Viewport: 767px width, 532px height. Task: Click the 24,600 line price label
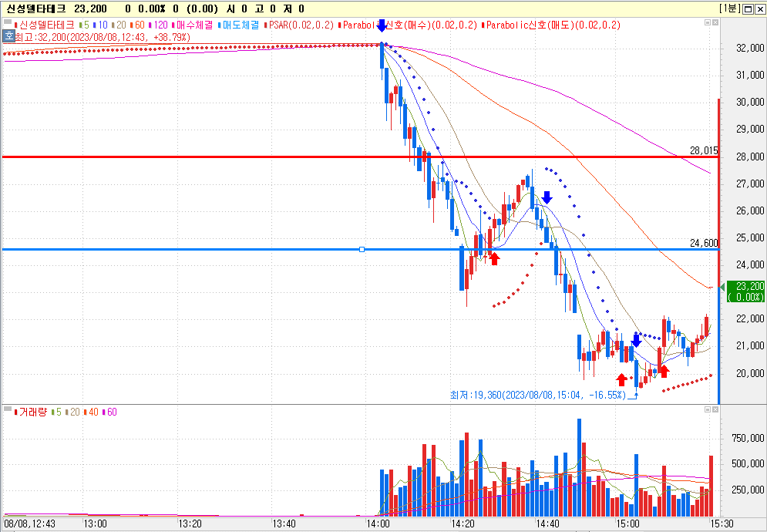point(704,243)
